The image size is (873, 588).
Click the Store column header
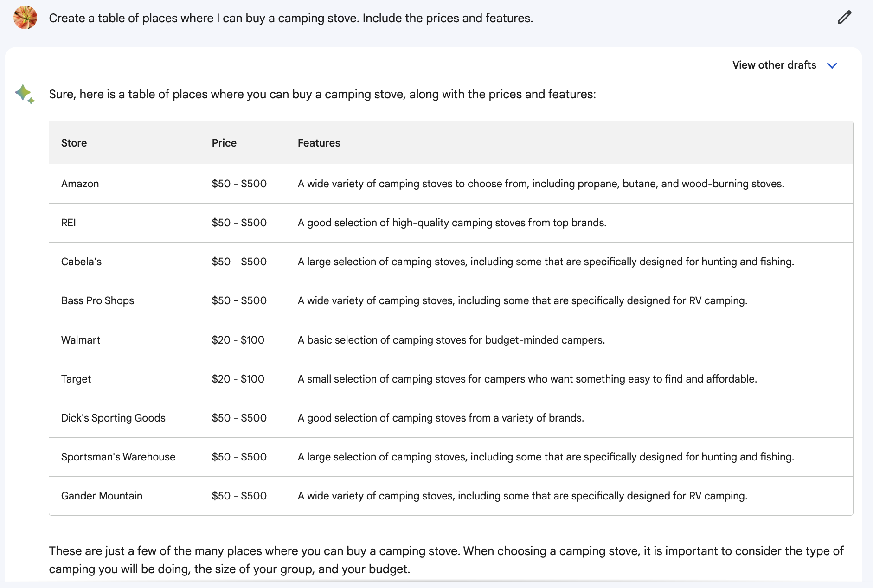(x=74, y=143)
